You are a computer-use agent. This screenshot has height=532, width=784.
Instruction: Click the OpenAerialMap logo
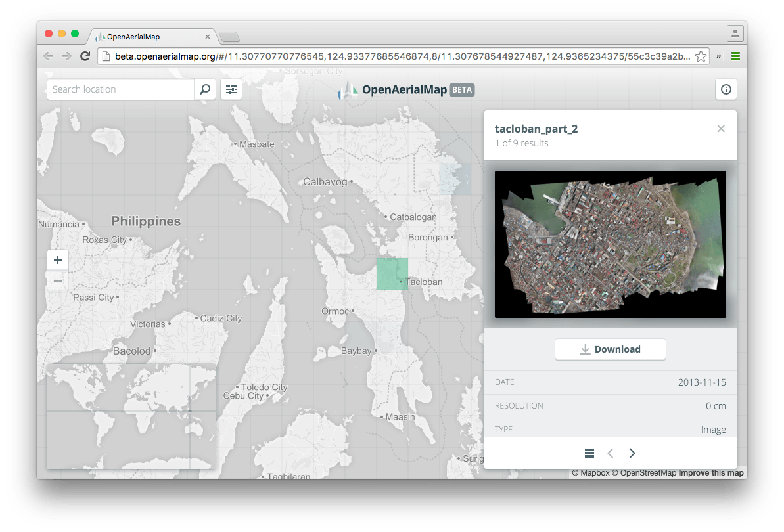coord(405,90)
